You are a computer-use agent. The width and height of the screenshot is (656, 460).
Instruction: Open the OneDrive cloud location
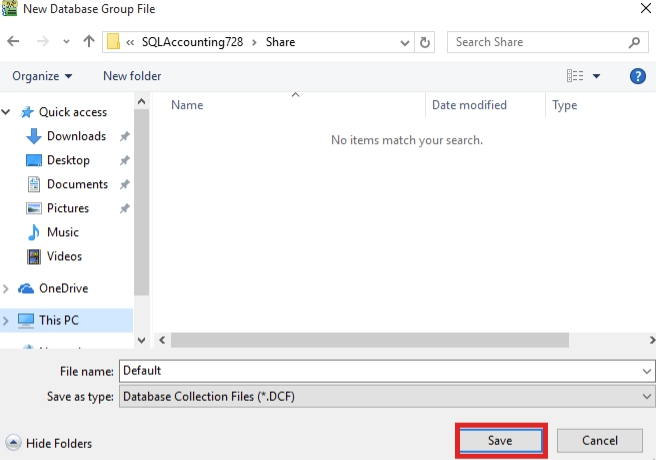pyautogui.click(x=63, y=288)
